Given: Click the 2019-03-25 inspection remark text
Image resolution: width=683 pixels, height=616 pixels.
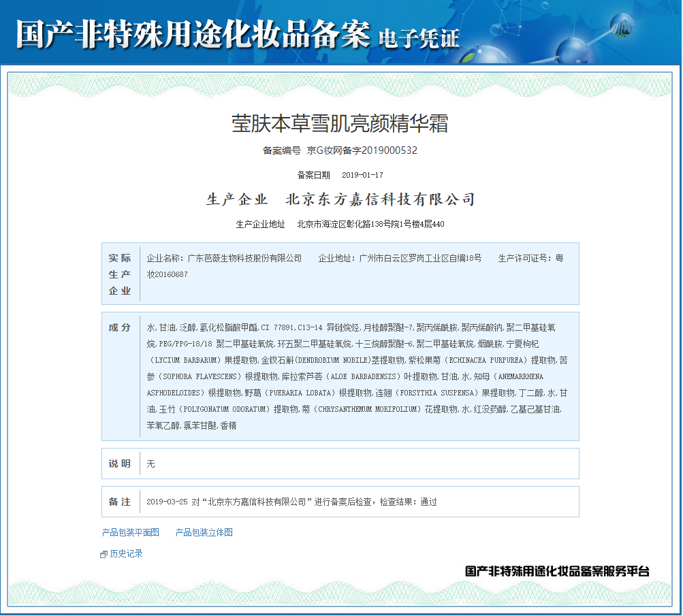Looking at the screenshot, I should (291, 502).
